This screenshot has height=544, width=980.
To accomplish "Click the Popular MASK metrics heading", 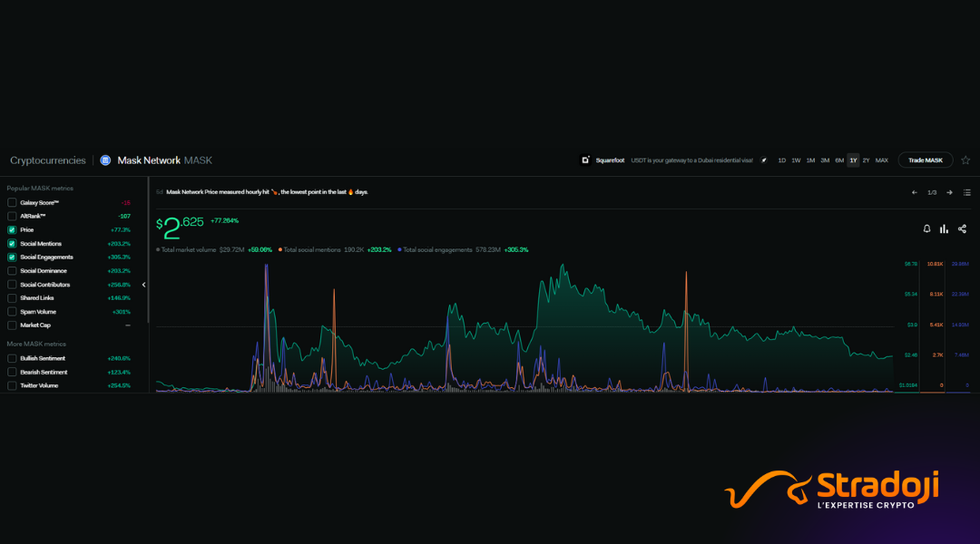I will point(40,188).
